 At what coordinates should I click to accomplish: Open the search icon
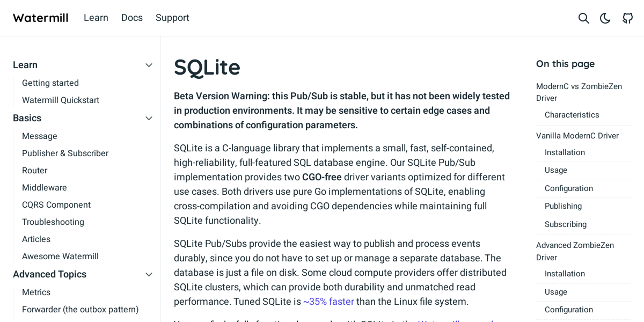click(x=583, y=18)
